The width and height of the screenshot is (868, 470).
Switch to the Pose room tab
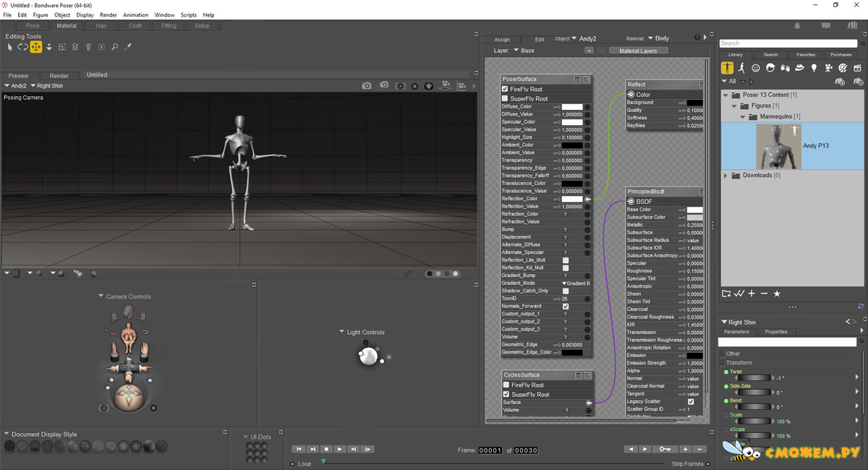tap(33, 25)
